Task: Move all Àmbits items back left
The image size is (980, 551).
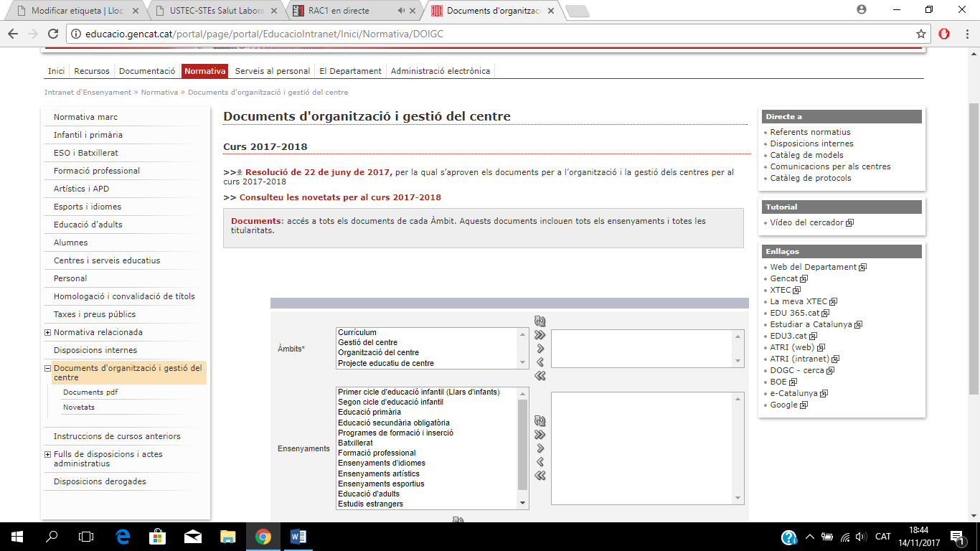Action: pyautogui.click(x=540, y=376)
